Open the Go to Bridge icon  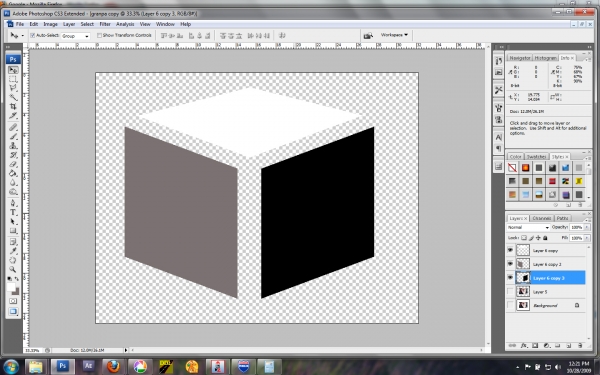click(x=368, y=36)
